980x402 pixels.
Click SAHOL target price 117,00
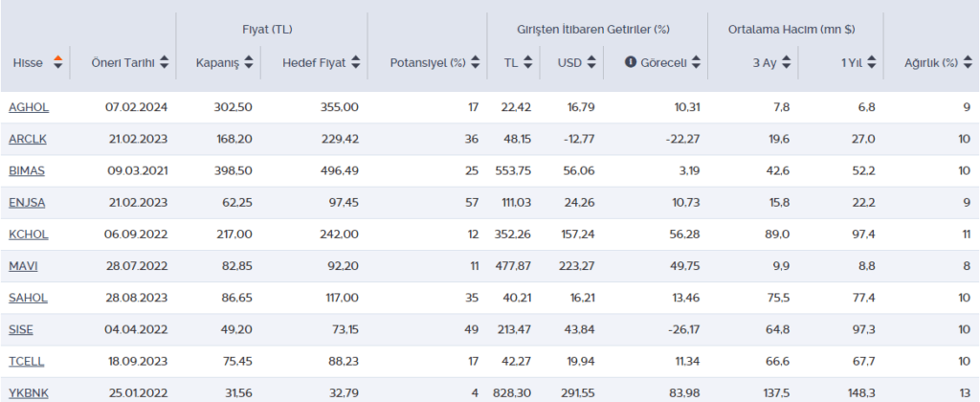tap(343, 298)
